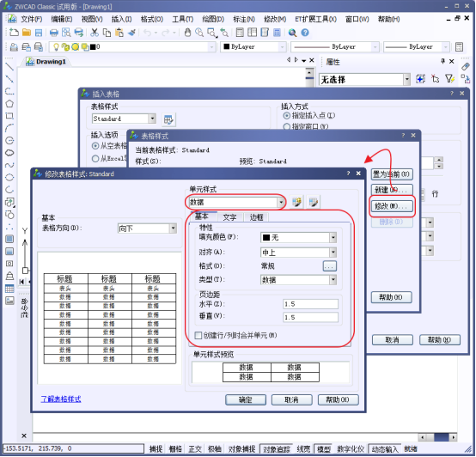476x457 pixels.
Task: Click the 确定 button
Action: [246, 400]
